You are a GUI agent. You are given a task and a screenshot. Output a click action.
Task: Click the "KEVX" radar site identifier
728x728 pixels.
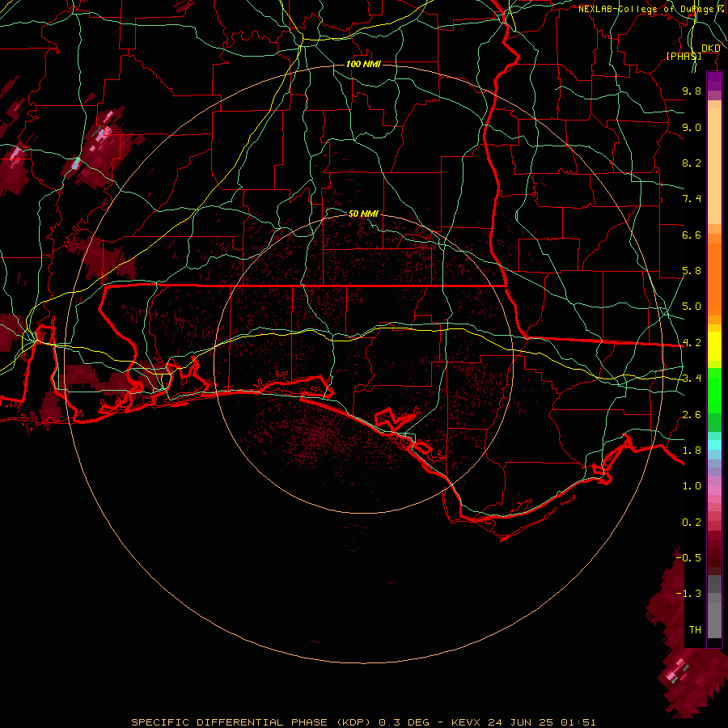pos(467,722)
